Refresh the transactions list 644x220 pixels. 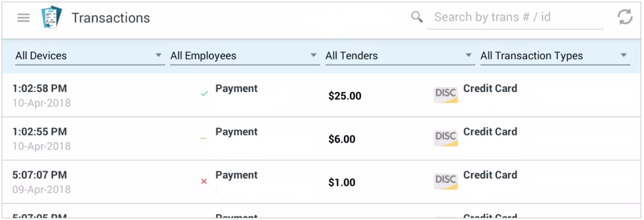coord(625,17)
